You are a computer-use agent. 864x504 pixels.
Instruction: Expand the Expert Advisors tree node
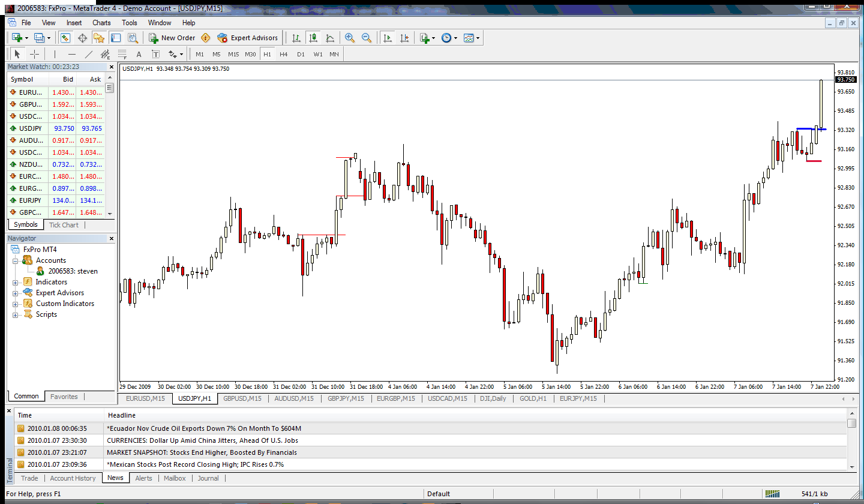tap(15, 293)
